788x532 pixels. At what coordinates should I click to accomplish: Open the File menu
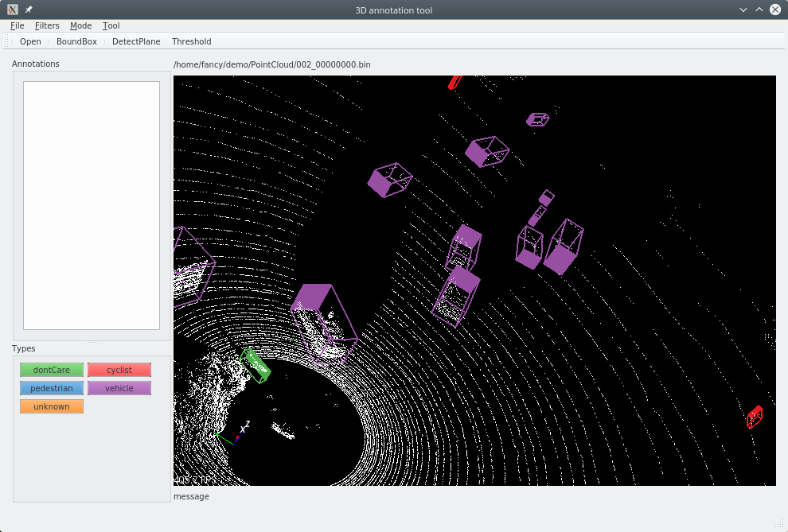[17, 25]
